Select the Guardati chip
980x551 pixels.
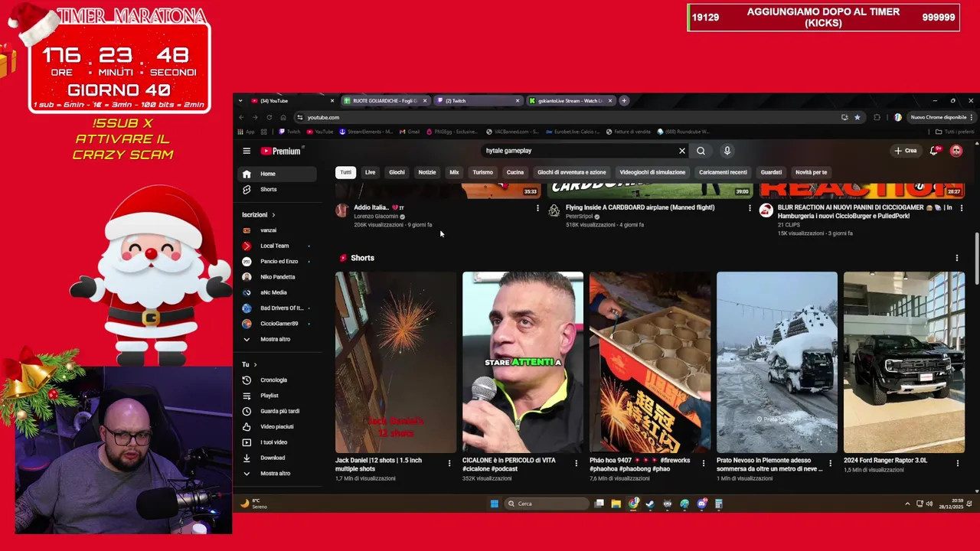pos(771,172)
